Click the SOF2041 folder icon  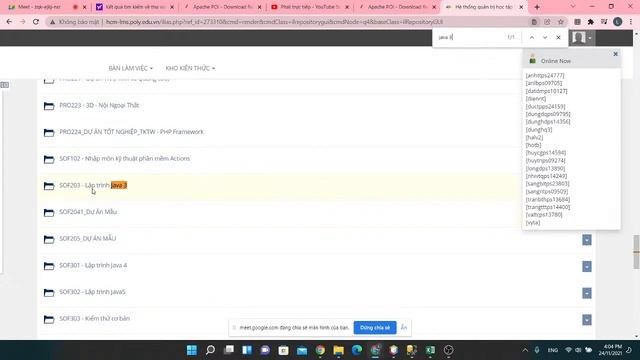tap(49, 213)
